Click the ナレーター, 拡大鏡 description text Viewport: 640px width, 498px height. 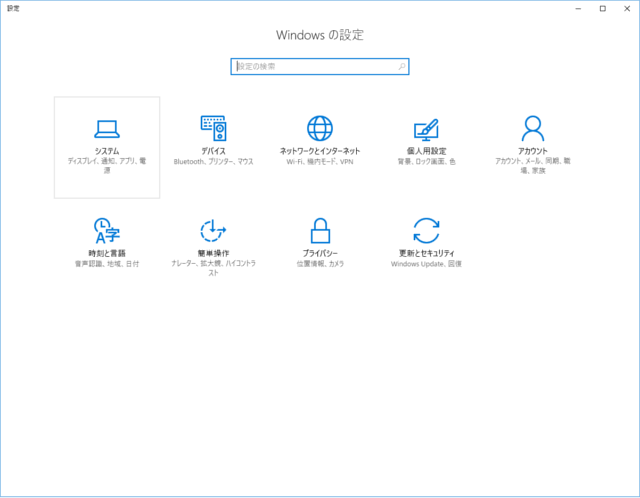coord(213,268)
